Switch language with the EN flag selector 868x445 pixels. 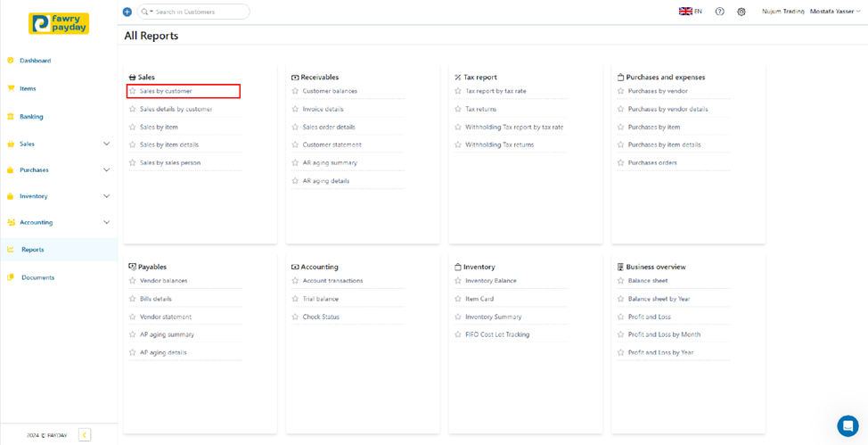(691, 12)
